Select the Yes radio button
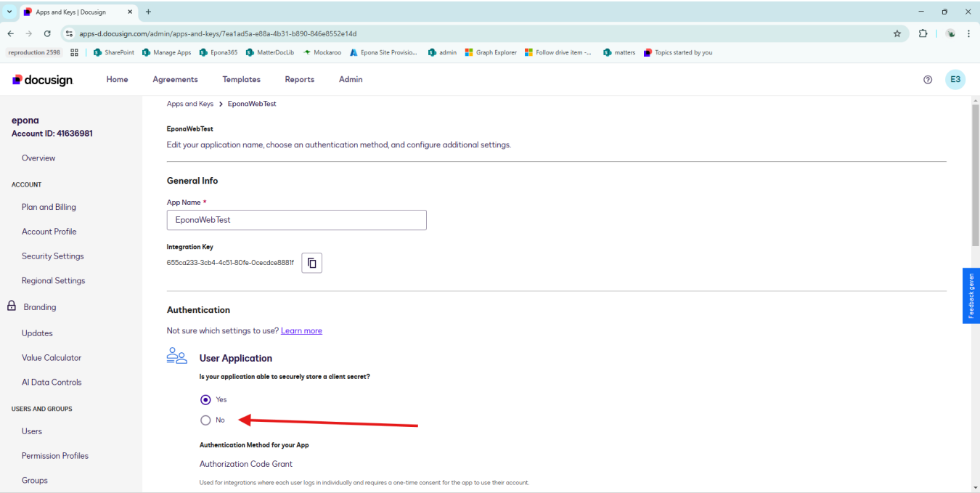The width and height of the screenshot is (980, 493). [205, 399]
